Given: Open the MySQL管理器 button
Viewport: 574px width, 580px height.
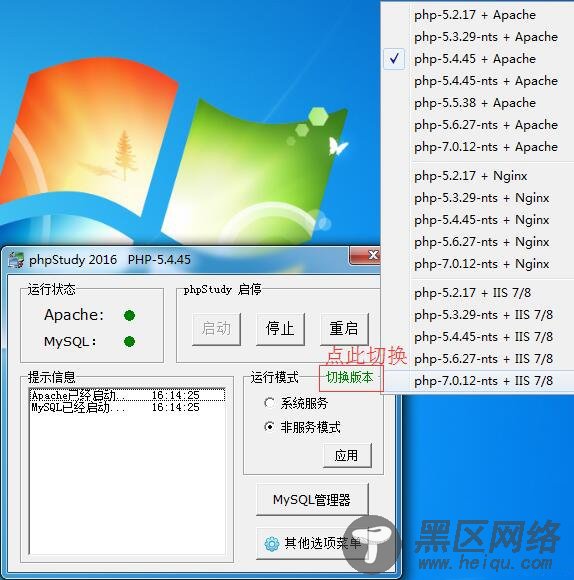Looking at the screenshot, I should point(312,500).
